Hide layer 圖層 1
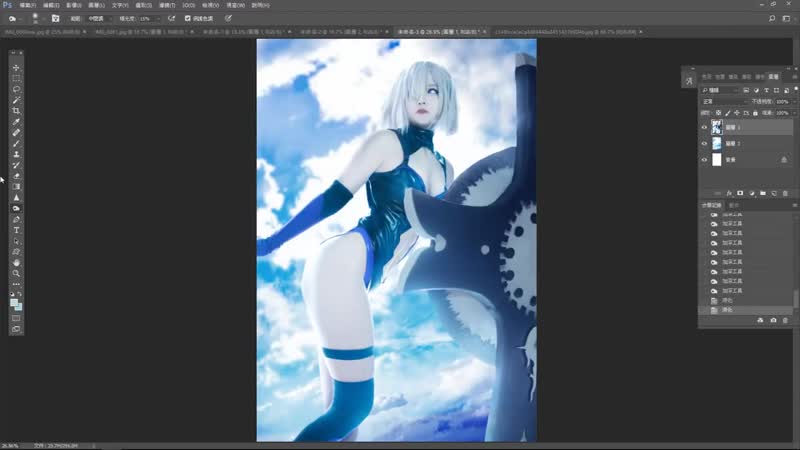The width and height of the screenshot is (800, 450). 704,127
